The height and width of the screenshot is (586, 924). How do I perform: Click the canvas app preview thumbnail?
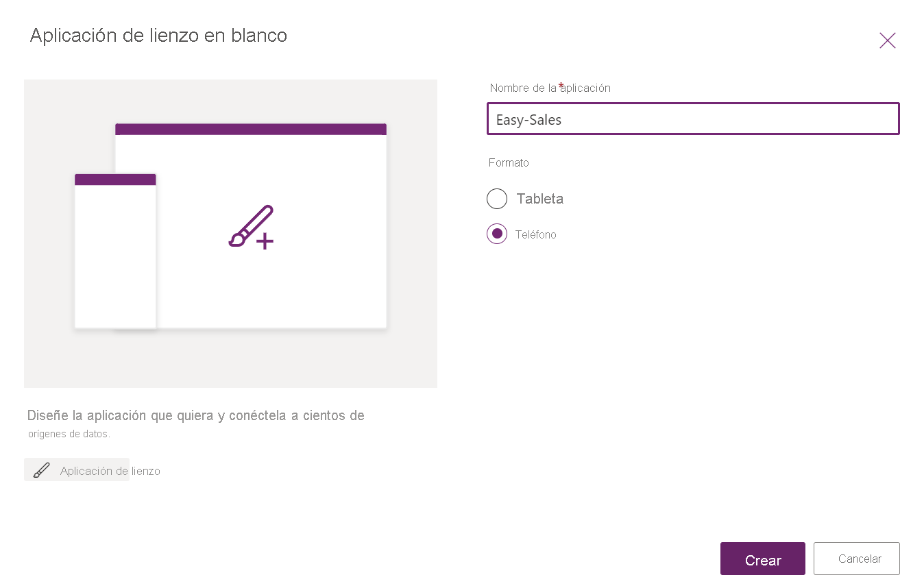[x=231, y=233]
